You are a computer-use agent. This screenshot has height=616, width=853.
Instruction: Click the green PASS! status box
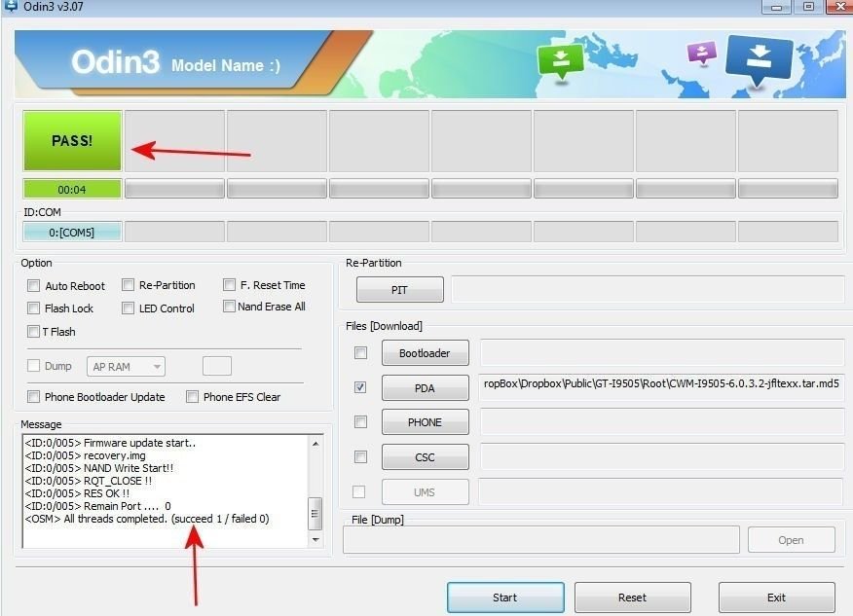(x=72, y=141)
